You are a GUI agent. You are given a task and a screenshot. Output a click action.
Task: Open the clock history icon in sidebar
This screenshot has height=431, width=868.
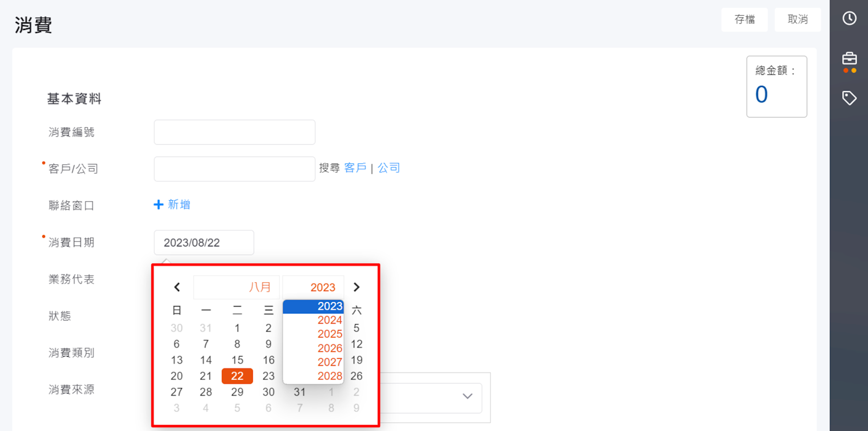[849, 18]
